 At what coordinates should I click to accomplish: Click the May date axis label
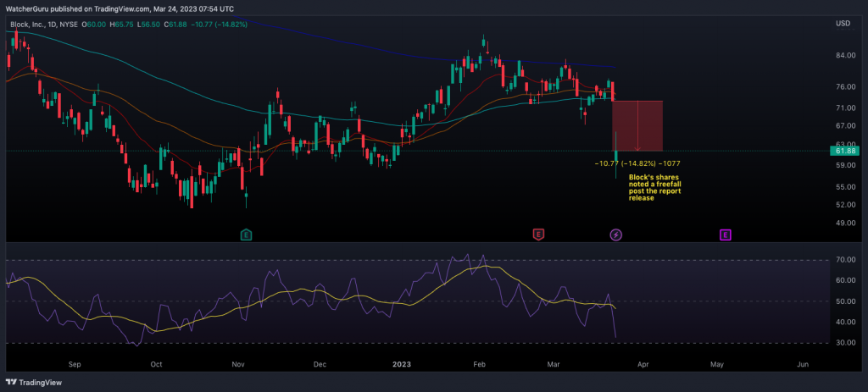[x=717, y=365]
